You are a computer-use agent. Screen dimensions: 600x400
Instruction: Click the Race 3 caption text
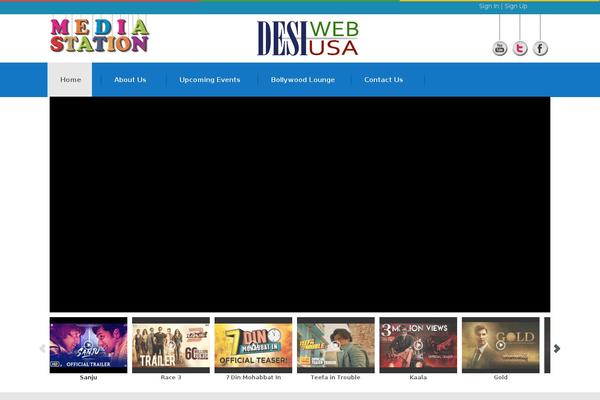[171, 377]
